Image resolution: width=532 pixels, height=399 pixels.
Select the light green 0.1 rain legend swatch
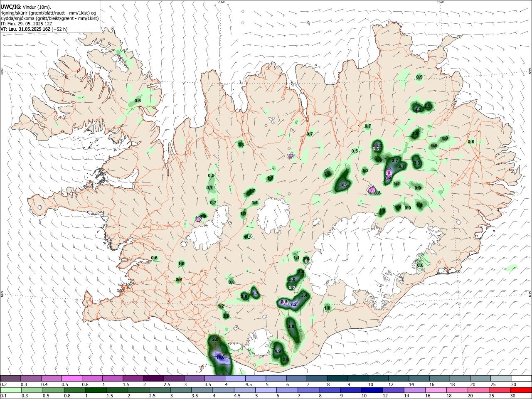point(11,390)
